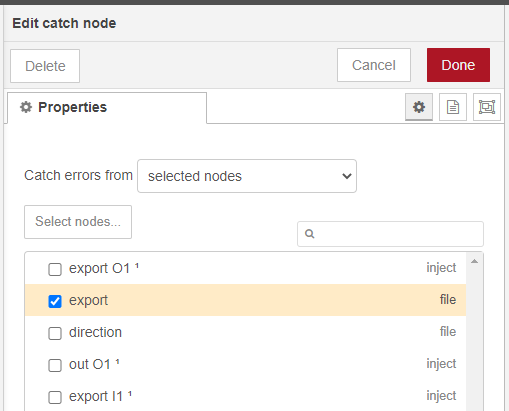Viewport: 509px width, 411px height.
Task: Switch to the Properties tab
Action: pyautogui.click(x=107, y=108)
